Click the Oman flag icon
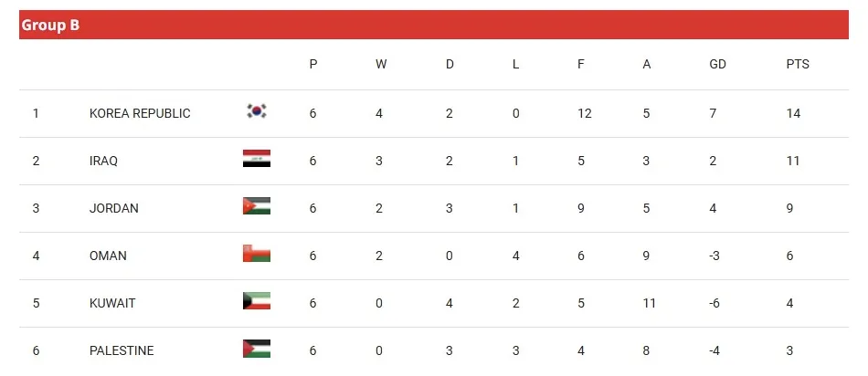 coord(257,255)
